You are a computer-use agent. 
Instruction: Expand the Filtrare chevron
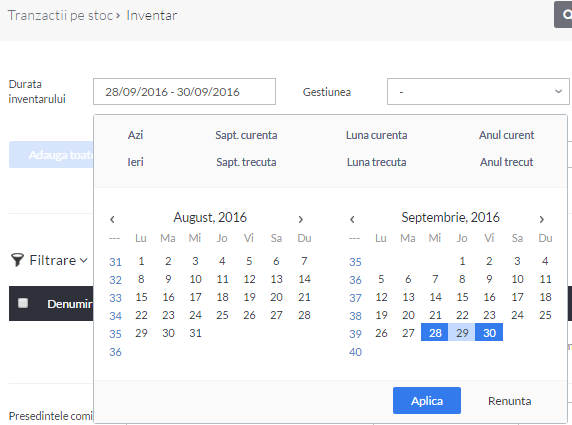click(x=84, y=260)
